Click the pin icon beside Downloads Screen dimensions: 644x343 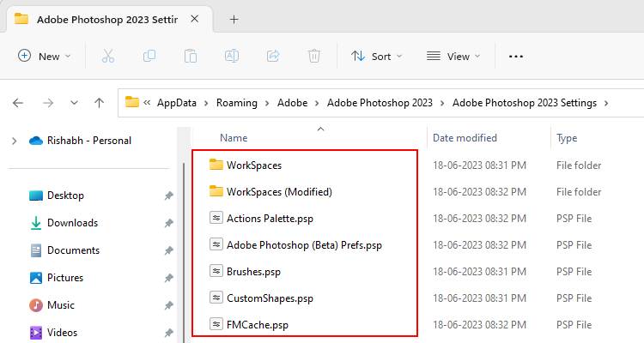click(169, 223)
